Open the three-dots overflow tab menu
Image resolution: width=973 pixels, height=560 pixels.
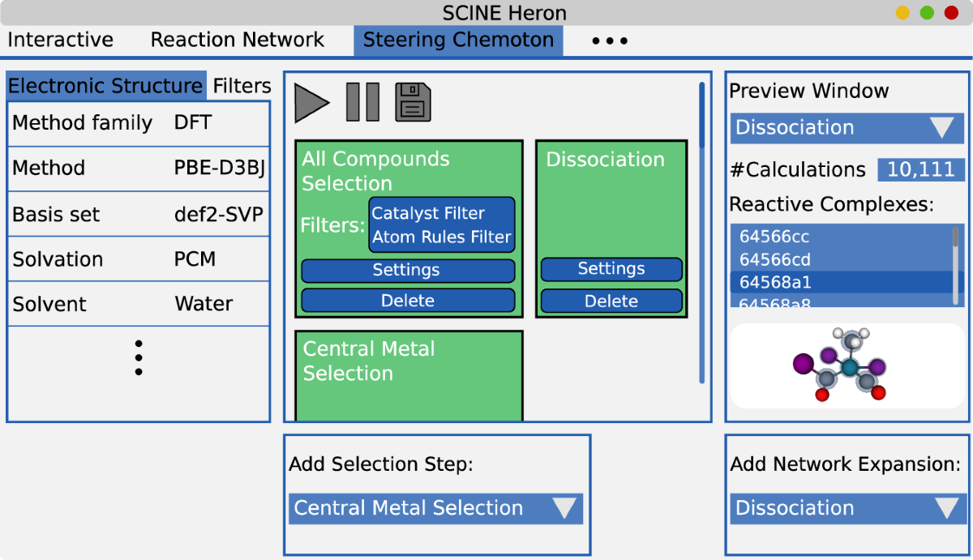click(x=609, y=41)
